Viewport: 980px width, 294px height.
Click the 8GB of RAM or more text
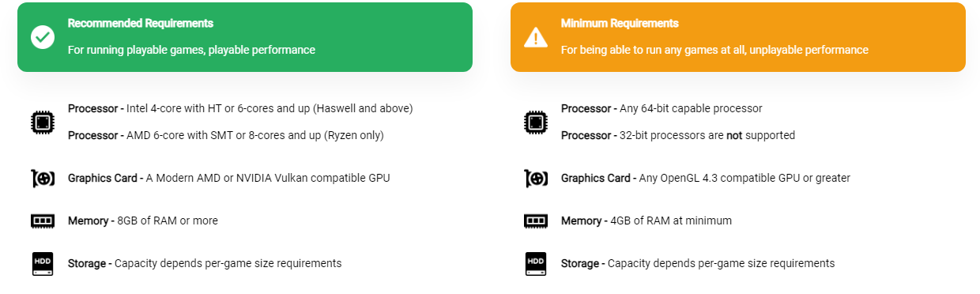coord(168,220)
